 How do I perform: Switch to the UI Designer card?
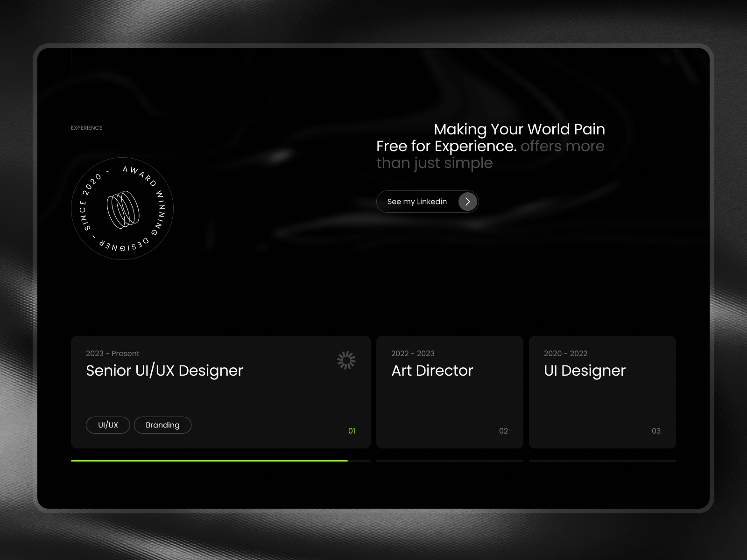[x=602, y=392]
